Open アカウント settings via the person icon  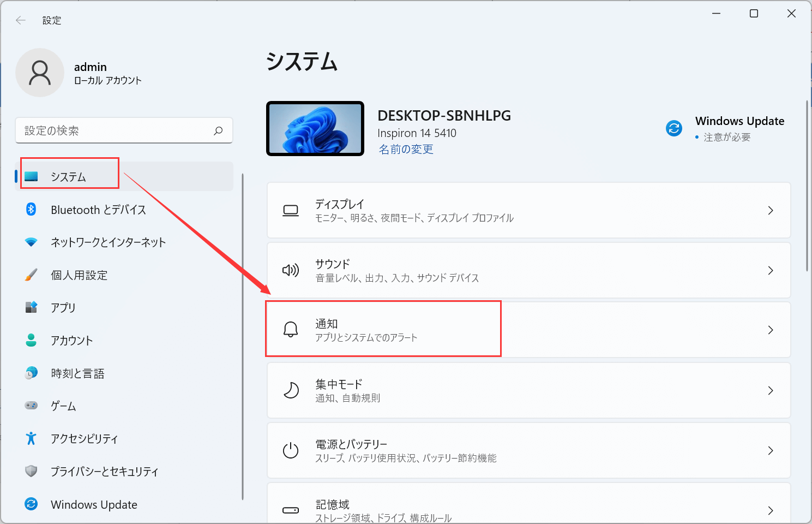[x=31, y=340]
